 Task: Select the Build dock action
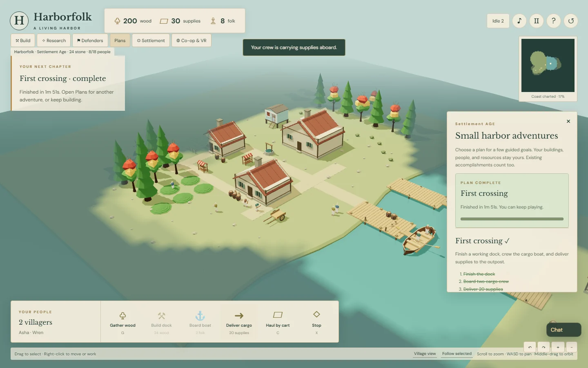[x=161, y=322]
